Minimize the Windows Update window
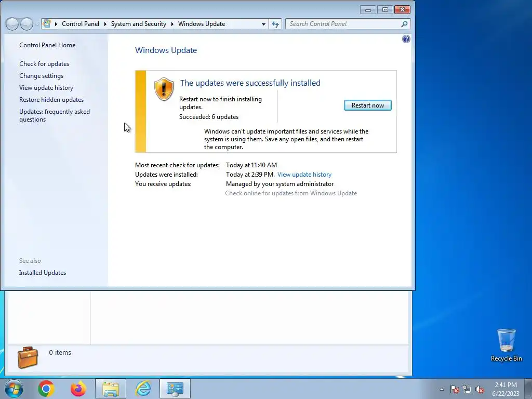Viewport: 532px width, 399px height. 368,10
